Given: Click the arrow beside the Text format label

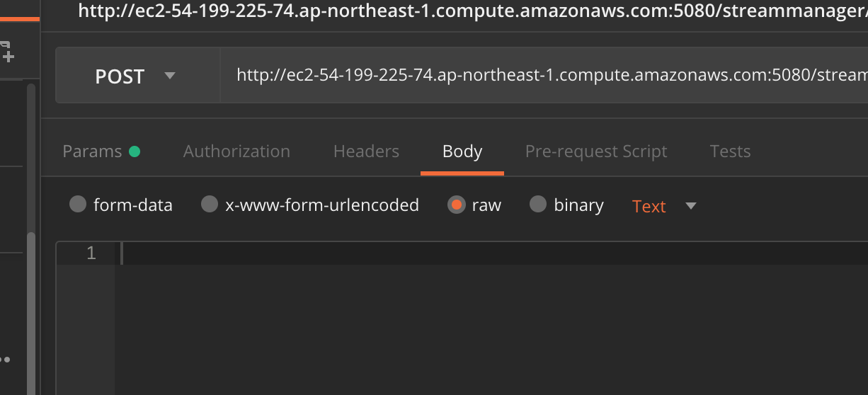Looking at the screenshot, I should pyautogui.click(x=691, y=206).
